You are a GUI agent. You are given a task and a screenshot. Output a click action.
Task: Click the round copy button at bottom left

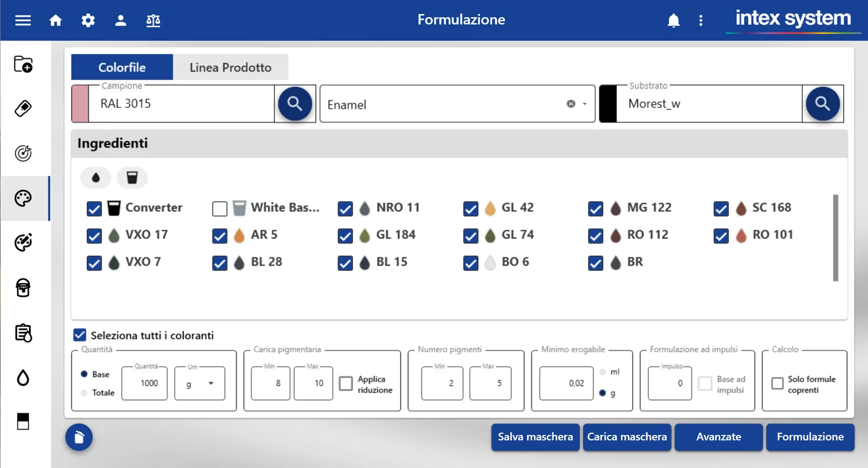pos(79,437)
